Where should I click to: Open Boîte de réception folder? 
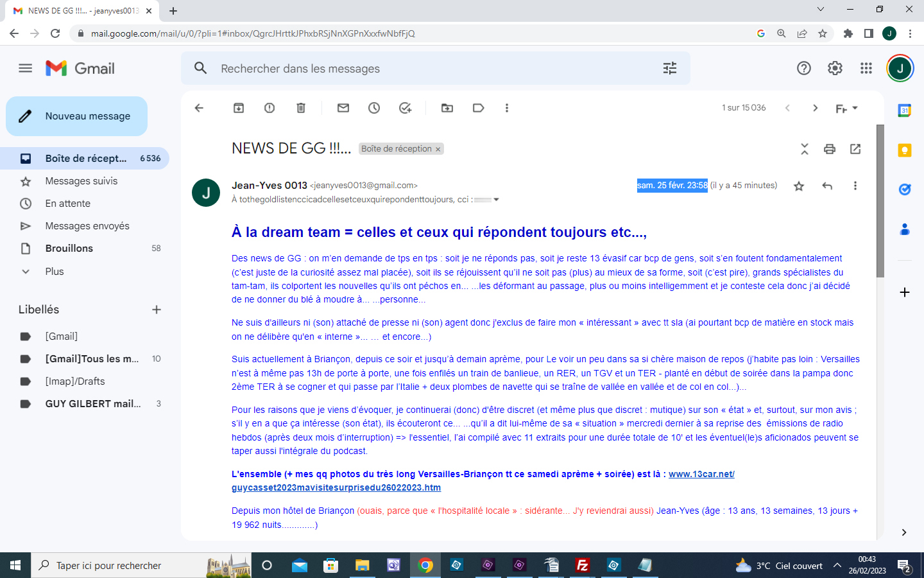[x=85, y=158]
